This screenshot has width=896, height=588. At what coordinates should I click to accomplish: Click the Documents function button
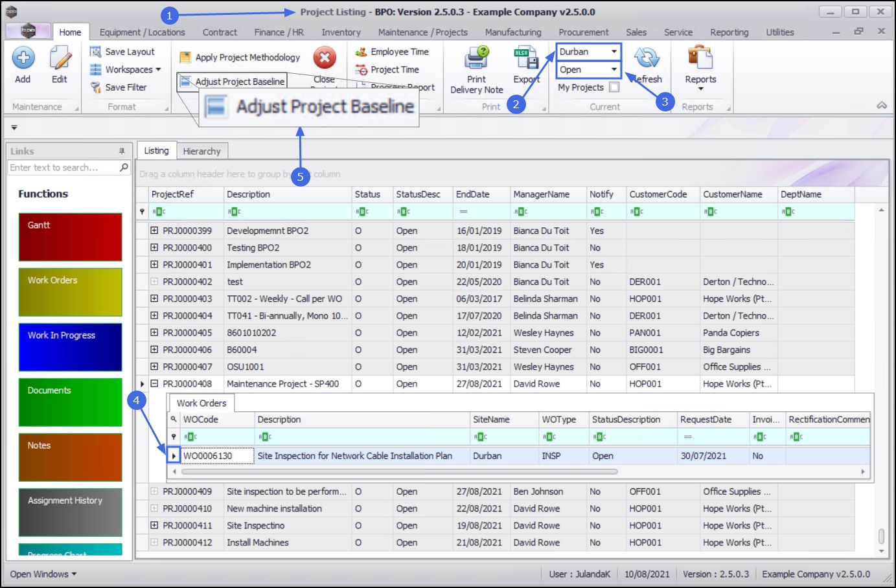(70, 402)
